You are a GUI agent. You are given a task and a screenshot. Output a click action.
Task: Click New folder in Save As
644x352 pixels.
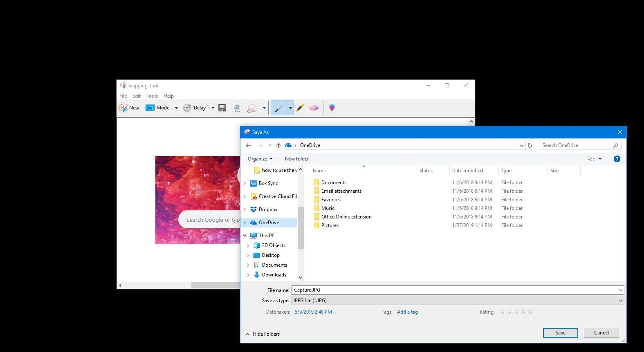pos(297,159)
